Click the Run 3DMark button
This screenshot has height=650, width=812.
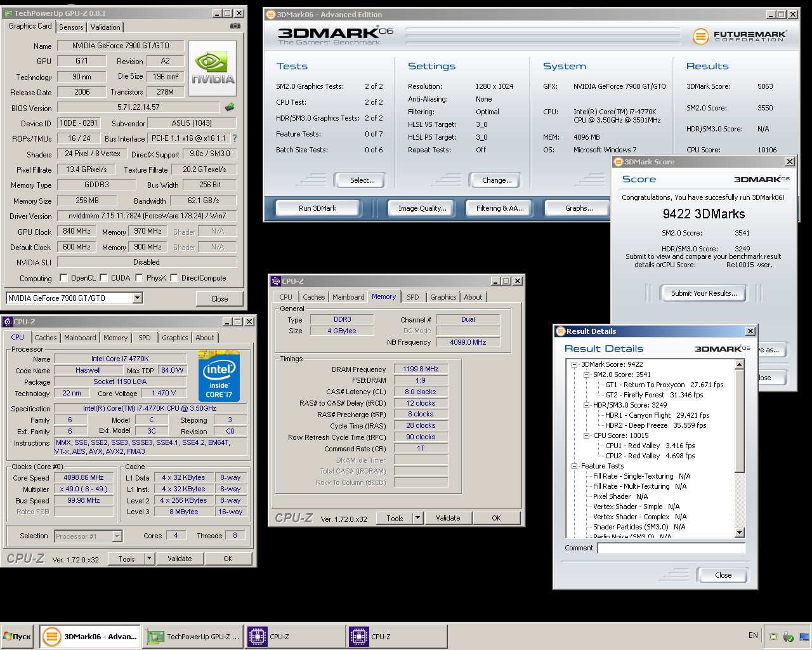(x=317, y=208)
